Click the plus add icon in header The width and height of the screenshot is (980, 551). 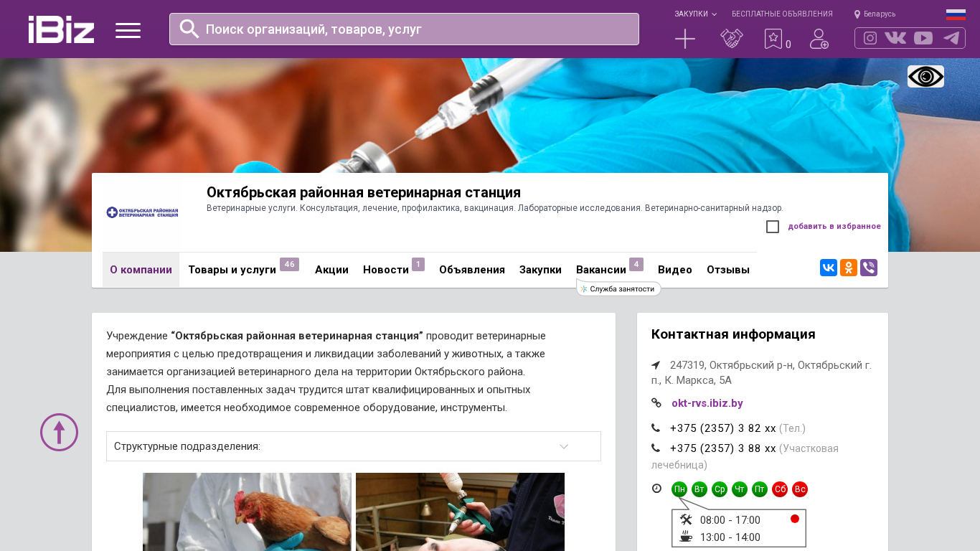[685, 39]
